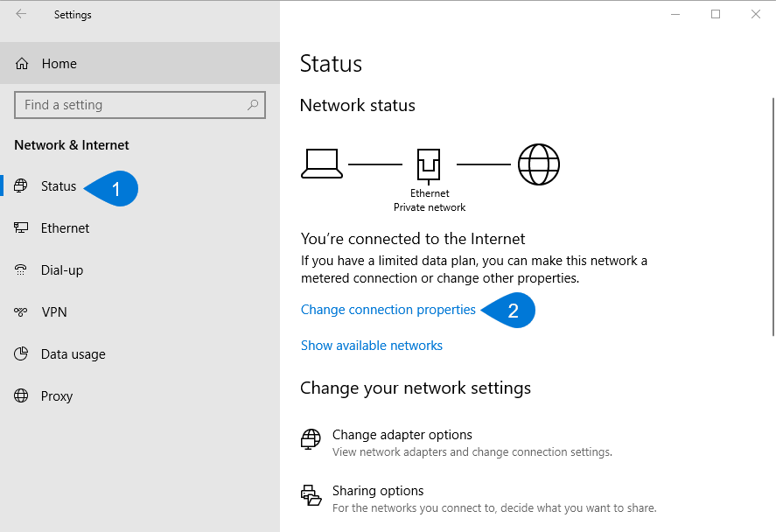This screenshot has width=776, height=532.
Task: Click the Proxy globe icon
Action: tap(21, 395)
